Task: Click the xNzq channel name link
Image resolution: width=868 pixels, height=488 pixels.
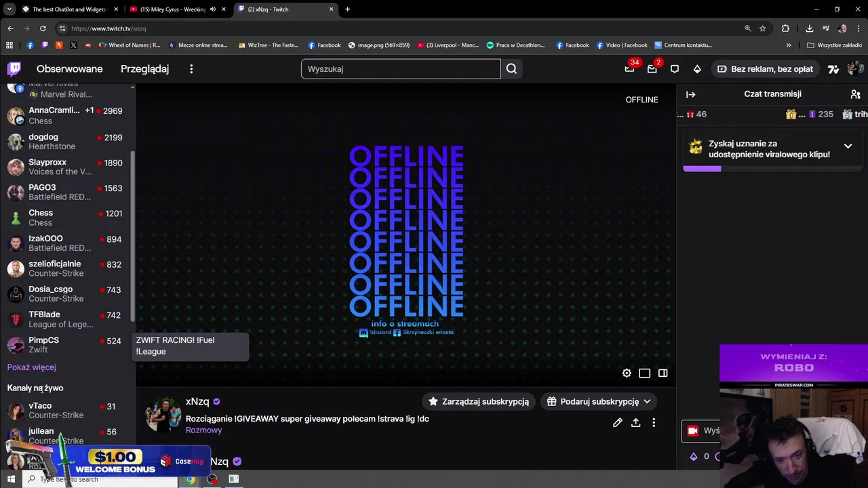Action: (x=197, y=401)
